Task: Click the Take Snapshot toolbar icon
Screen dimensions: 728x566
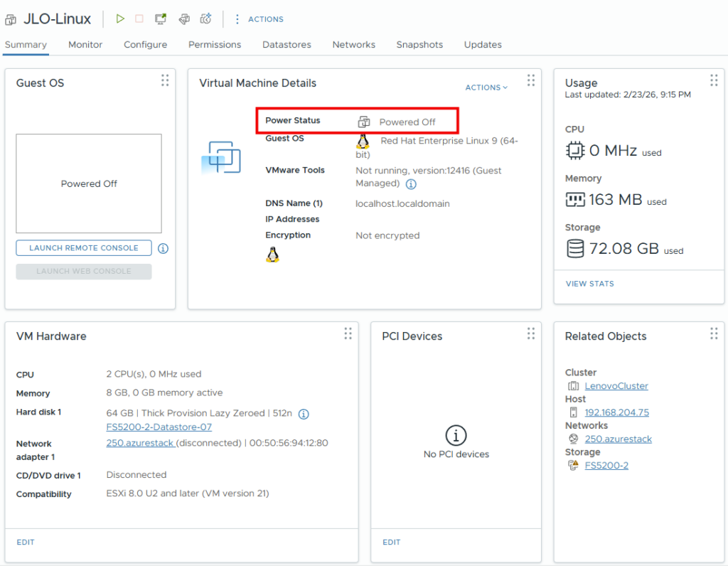Action: (x=206, y=19)
